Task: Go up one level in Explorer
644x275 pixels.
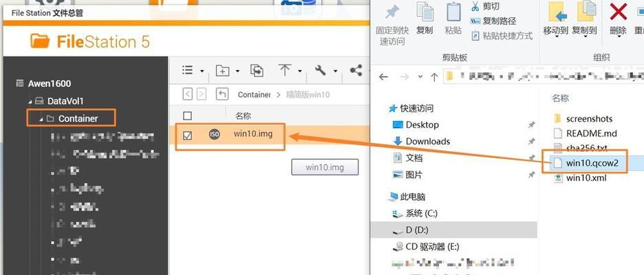Action: point(434,77)
